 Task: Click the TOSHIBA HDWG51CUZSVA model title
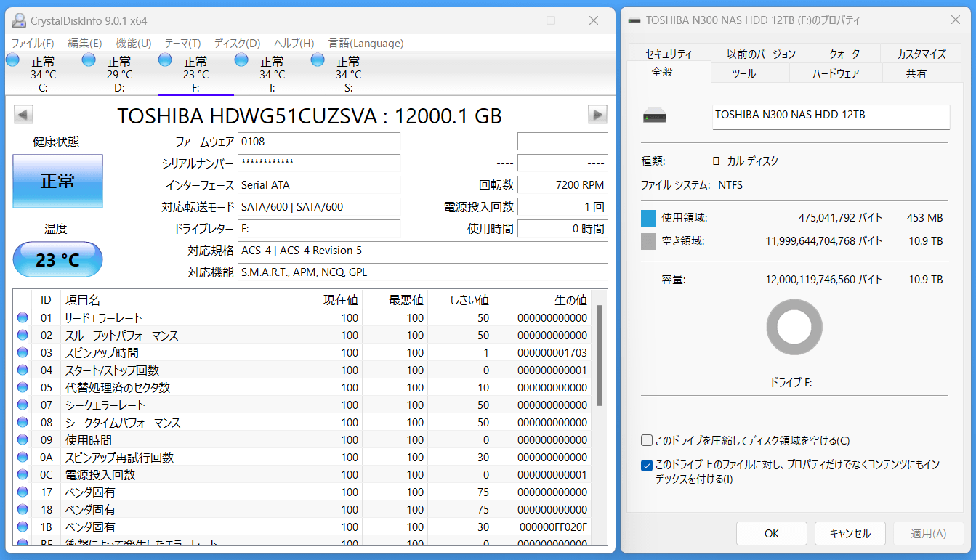click(x=310, y=116)
